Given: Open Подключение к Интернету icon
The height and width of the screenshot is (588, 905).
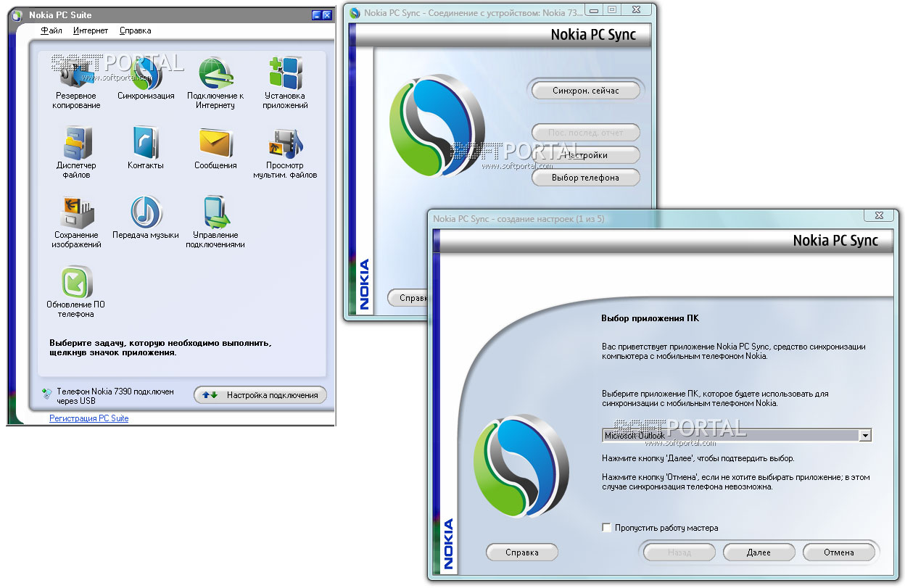Looking at the screenshot, I should point(215,73).
